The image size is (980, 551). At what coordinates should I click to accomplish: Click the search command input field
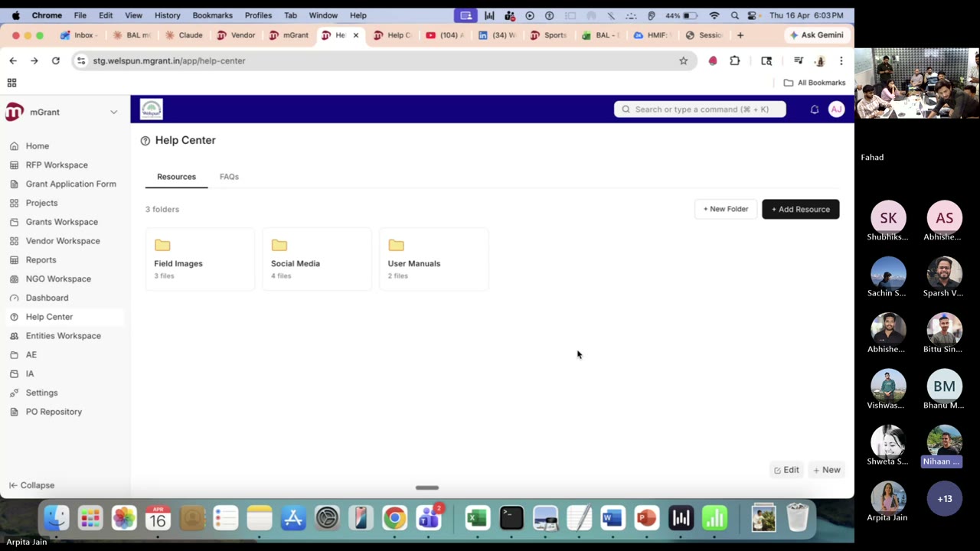click(699, 109)
